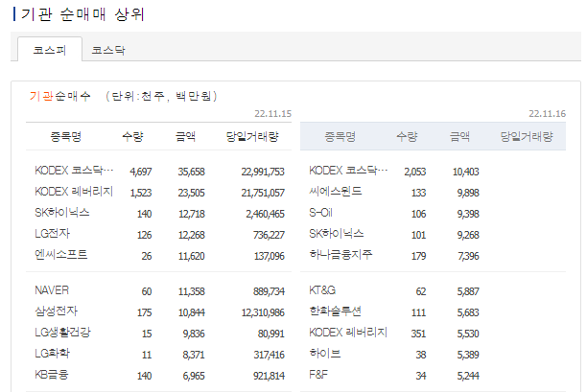Select volume value 2,460,465
Viewport: 587px width, 392px height.
265,214
